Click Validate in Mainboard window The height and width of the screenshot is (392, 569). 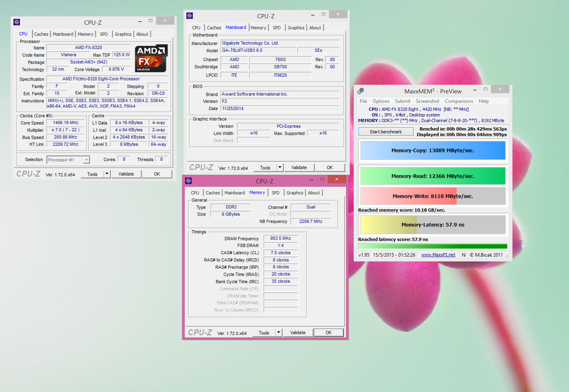coord(299,167)
